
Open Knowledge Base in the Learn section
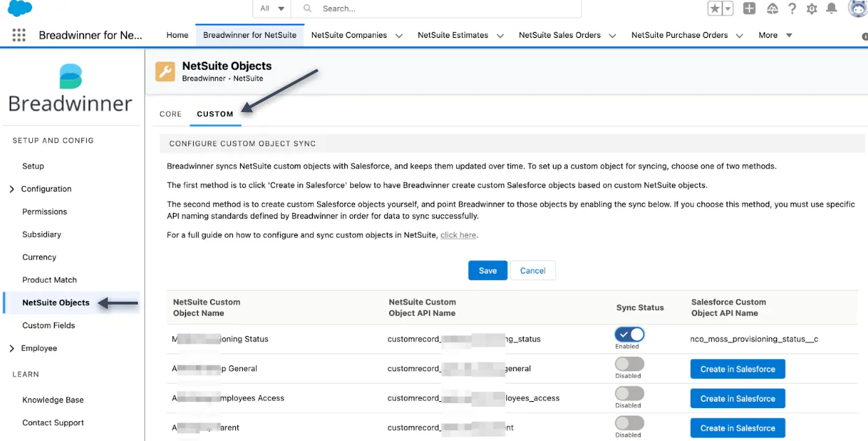click(53, 400)
